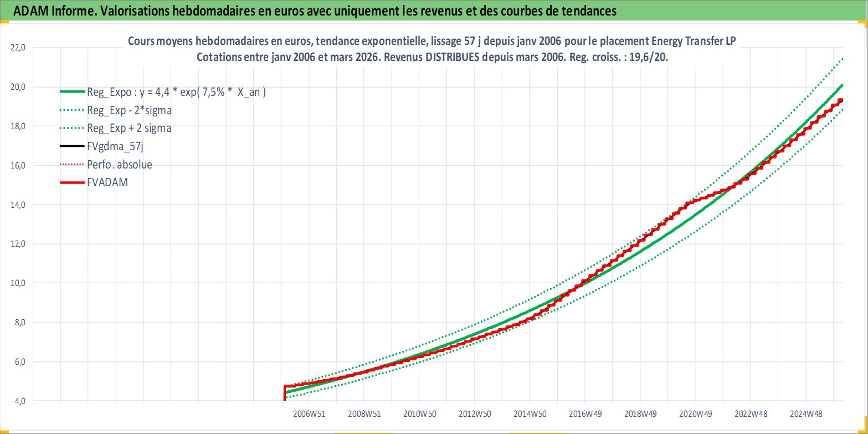Click the '2006W51' x-axis label
This screenshot has height=434, width=868.
[309, 413]
